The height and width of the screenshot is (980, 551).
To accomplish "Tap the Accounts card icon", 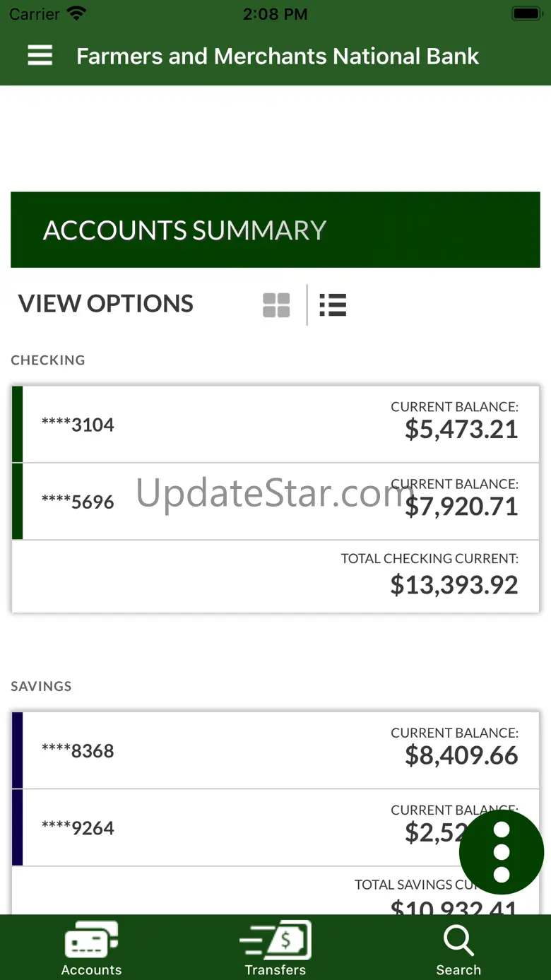I will [x=91, y=940].
